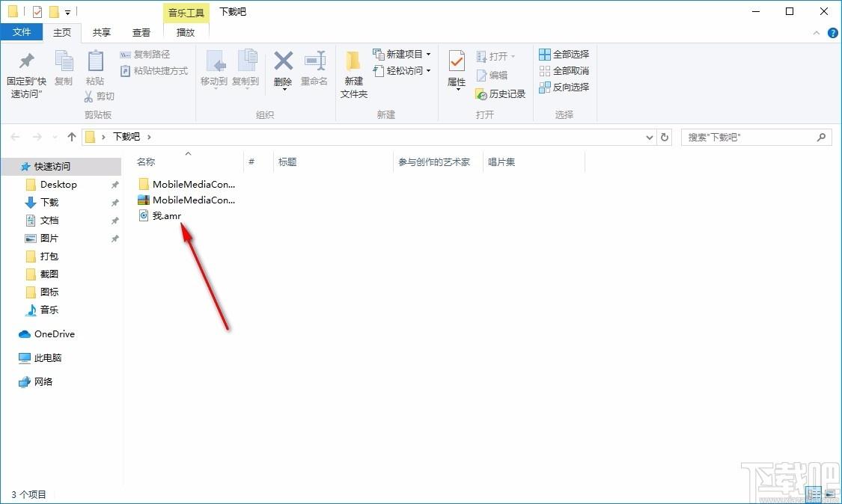Switch to the 共享 ribbon tab
Image resolution: width=842 pixels, height=504 pixels.
point(102,32)
